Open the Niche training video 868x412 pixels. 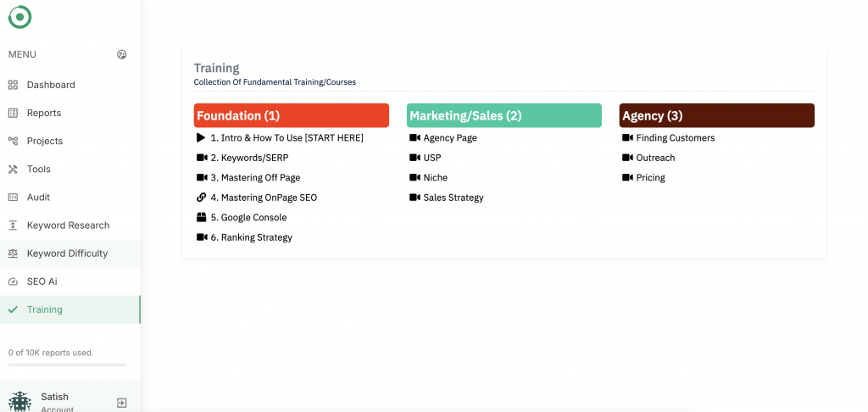(x=436, y=178)
